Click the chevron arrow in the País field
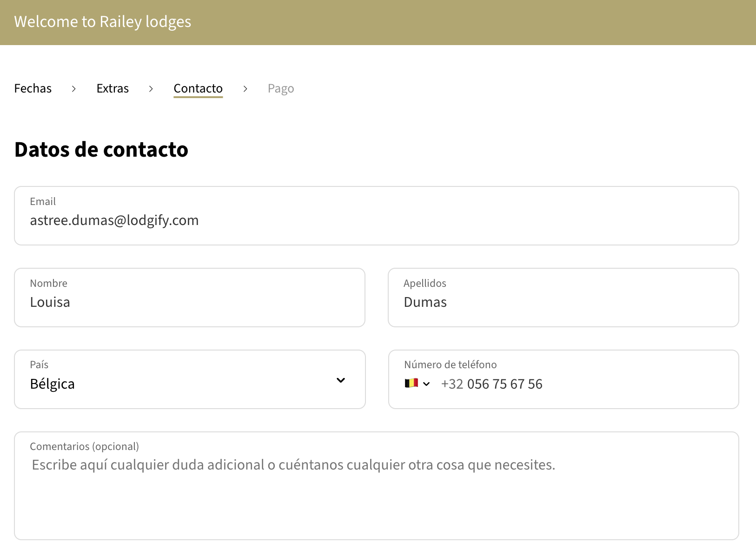Image resolution: width=756 pixels, height=556 pixels. [341, 380]
